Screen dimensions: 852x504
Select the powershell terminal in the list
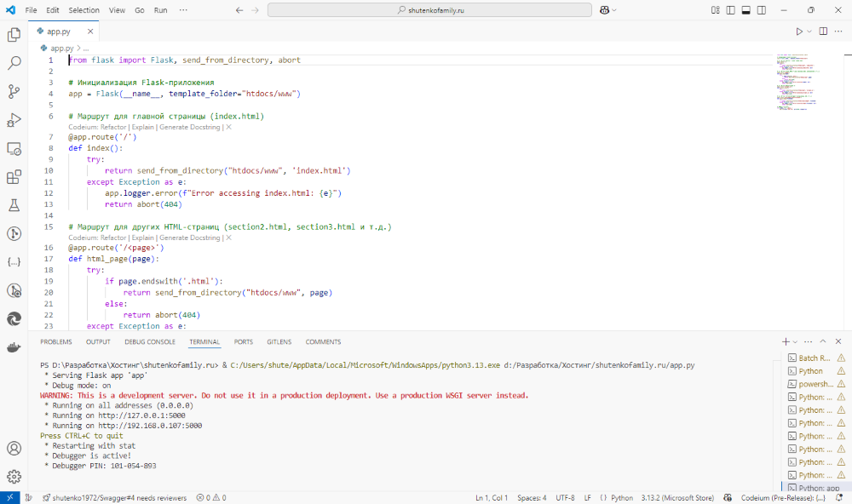point(814,383)
